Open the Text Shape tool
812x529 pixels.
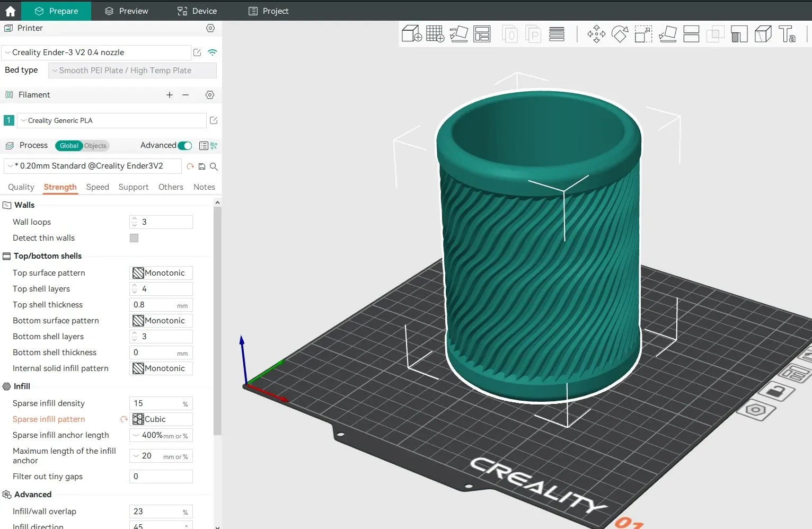[787, 34]
